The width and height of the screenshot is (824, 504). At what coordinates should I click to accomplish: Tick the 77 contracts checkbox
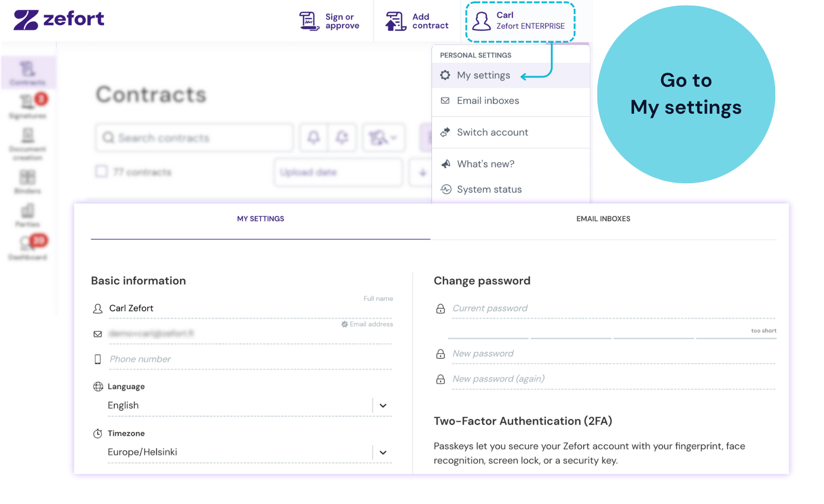(101, 172)
